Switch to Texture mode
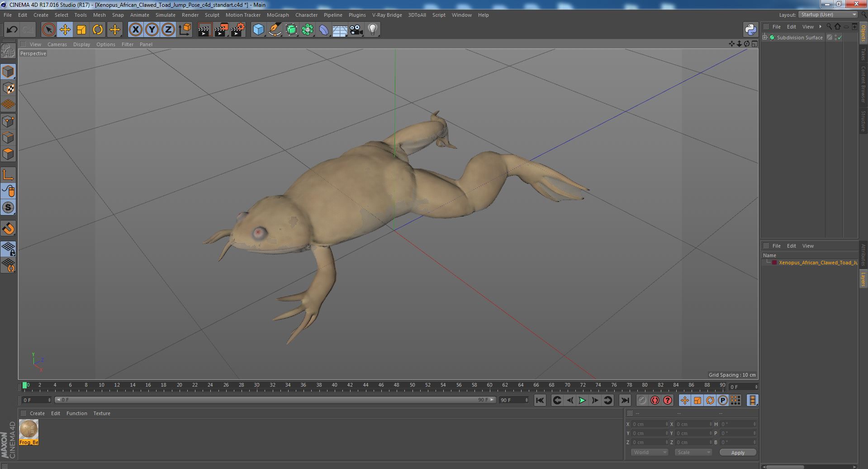This screenshot has height=469, width=868. [x=8, y=88]
